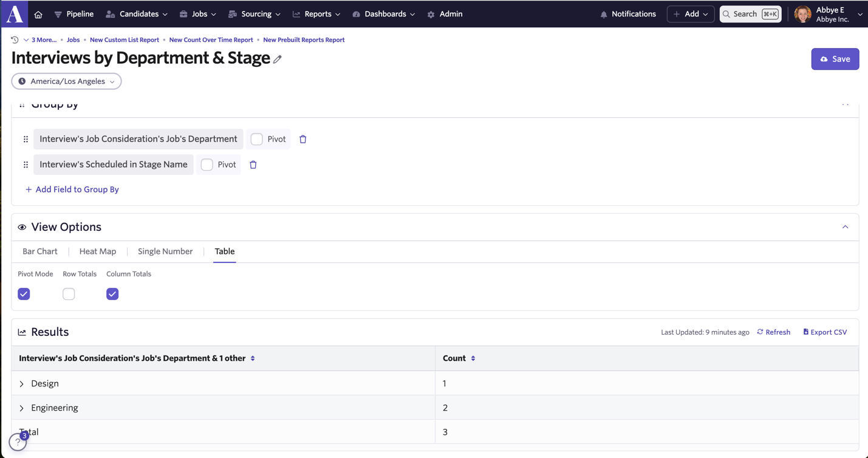Collapse the View Options section
Image resolution: width=868 pixels, height=458 pixels.
click(845, 227)
